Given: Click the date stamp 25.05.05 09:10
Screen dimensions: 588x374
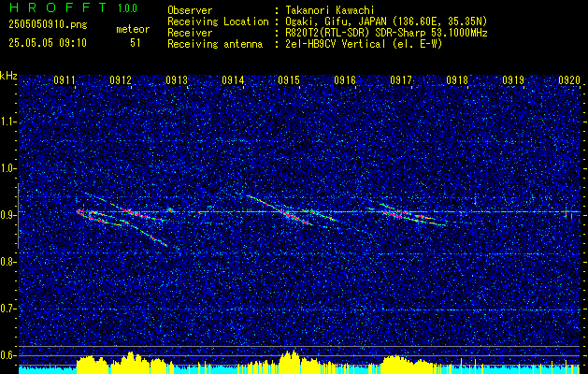Looking at the screenshot, I should pos(48,43).
